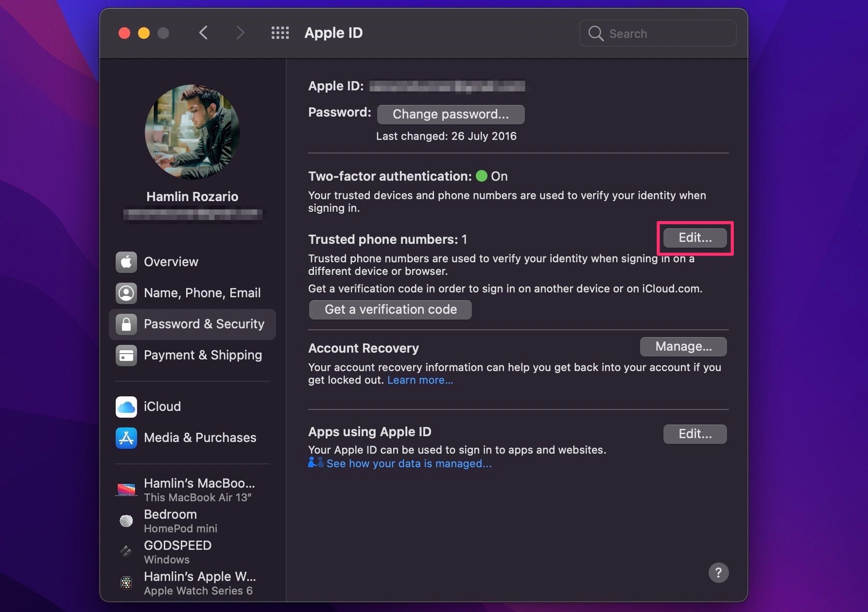Open the iCloud settings section
The image size is (868, 612).
[162, 407]
